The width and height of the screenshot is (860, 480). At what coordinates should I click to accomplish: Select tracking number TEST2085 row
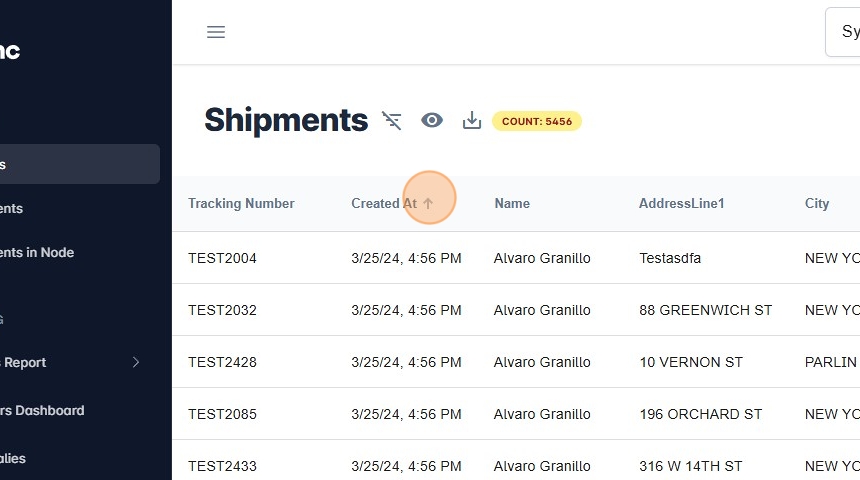(x=222, y=414)
